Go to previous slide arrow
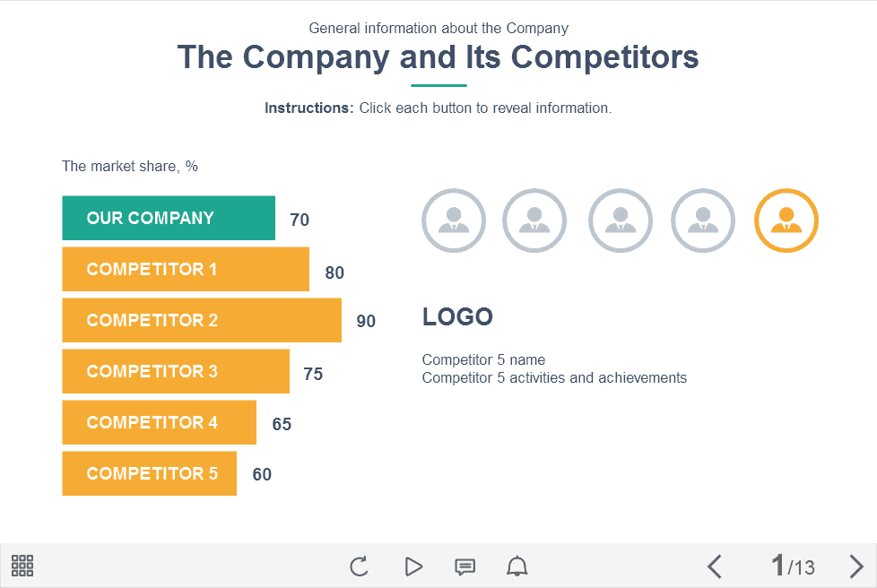Image resolution: width=877 pixels, height=588 pixels. pyautogui.click(x=715, y=566)
